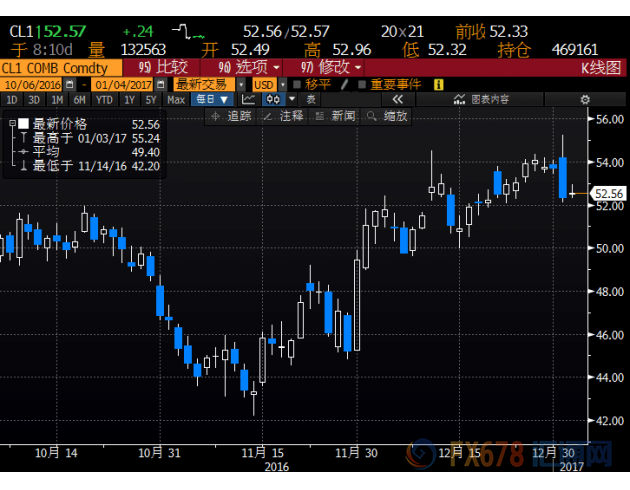Click the pencil edit icon beside 移平

coord(344,84)
